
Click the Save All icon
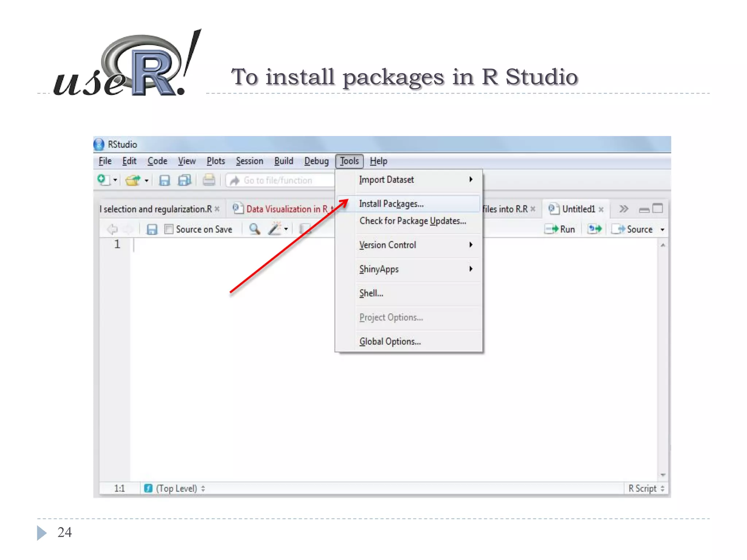185,180
